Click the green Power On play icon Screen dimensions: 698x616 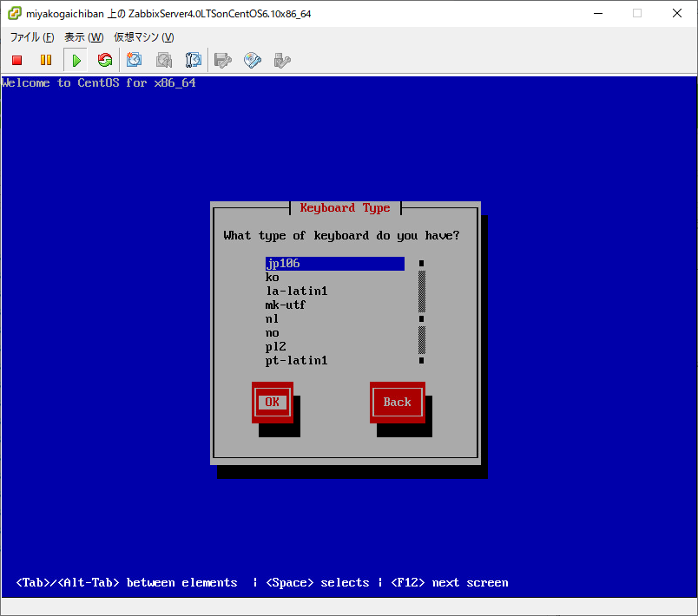pyautogui.click(x=76, y=60)
